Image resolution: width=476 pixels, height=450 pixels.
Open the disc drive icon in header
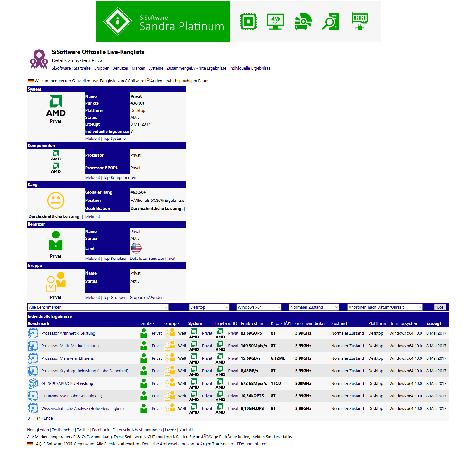(303, 21)
